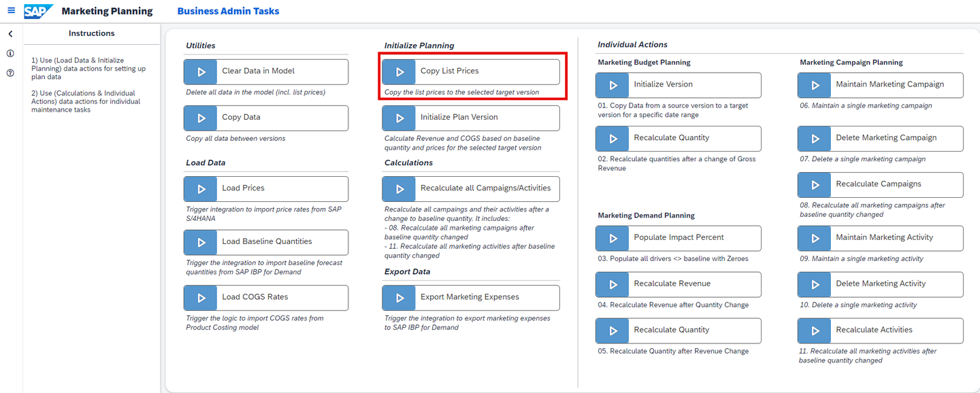Run the Initialize Plan Version play icon
980x393 pixels.
coord(399,118)
